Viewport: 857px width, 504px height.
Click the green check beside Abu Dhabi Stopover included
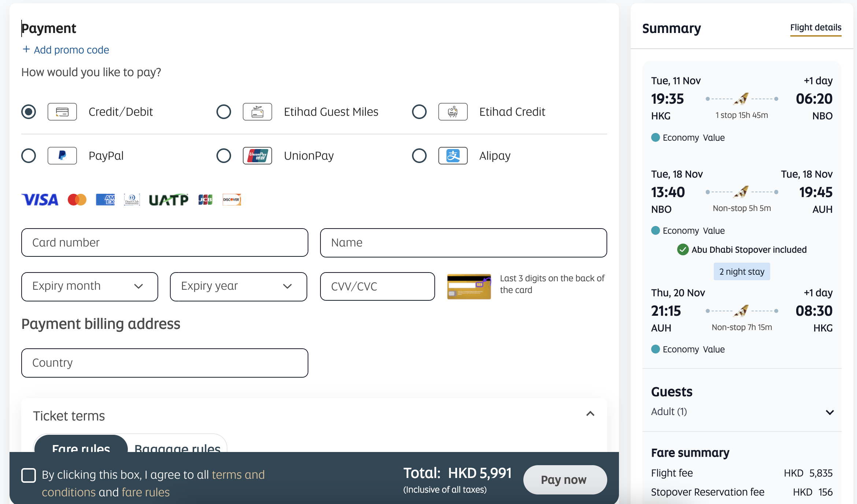point(683,249)
